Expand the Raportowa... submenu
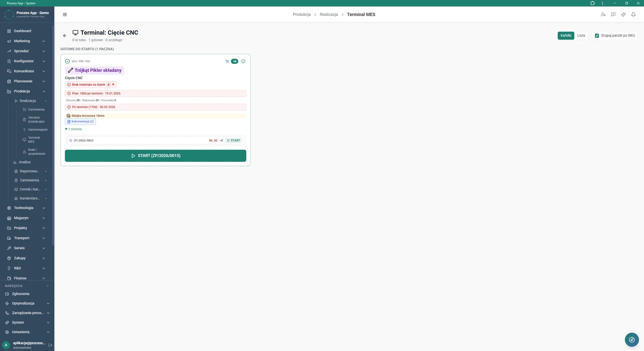Screen dimensions: 644x351 coord(31,171)
